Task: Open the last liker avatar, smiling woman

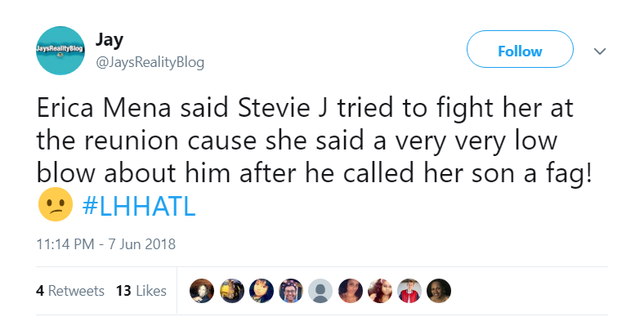Action: [x=439, y=291]
